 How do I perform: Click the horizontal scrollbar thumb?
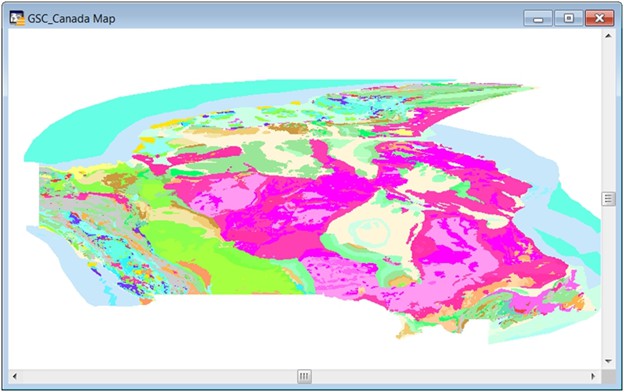pyautogui.click(x=304, y=376)
